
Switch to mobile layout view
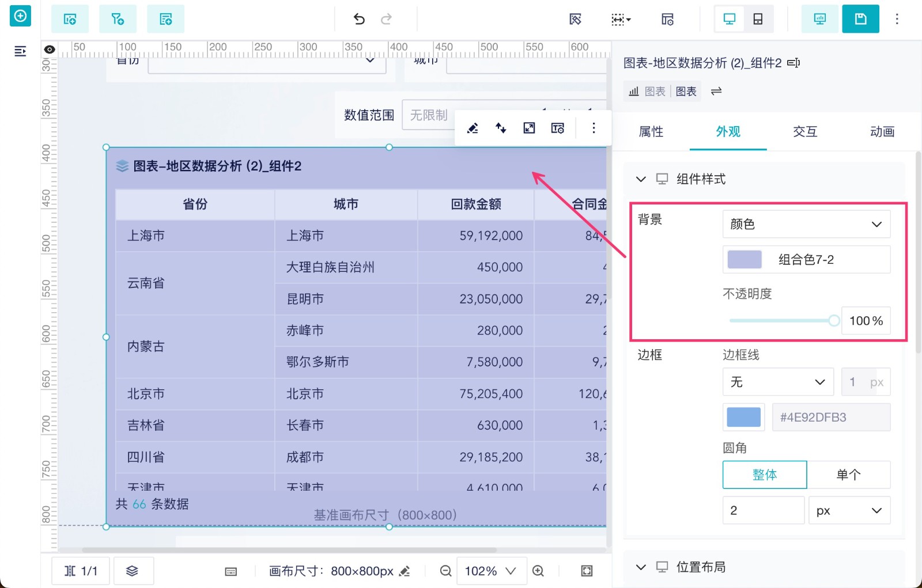(758, 19)
